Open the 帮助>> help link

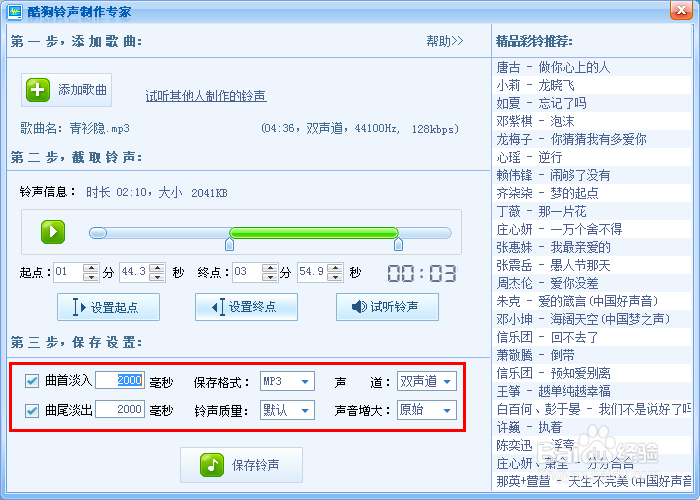coord(445,41)
